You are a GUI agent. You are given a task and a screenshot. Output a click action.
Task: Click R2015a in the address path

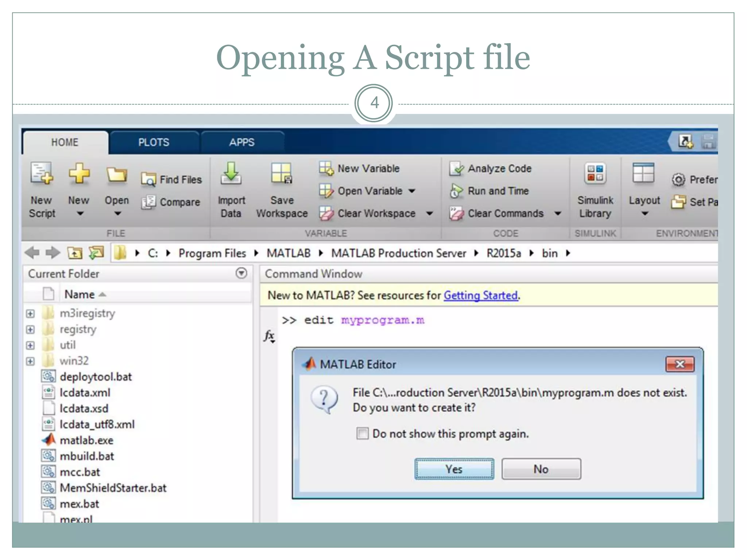click(x=504, y=253)
